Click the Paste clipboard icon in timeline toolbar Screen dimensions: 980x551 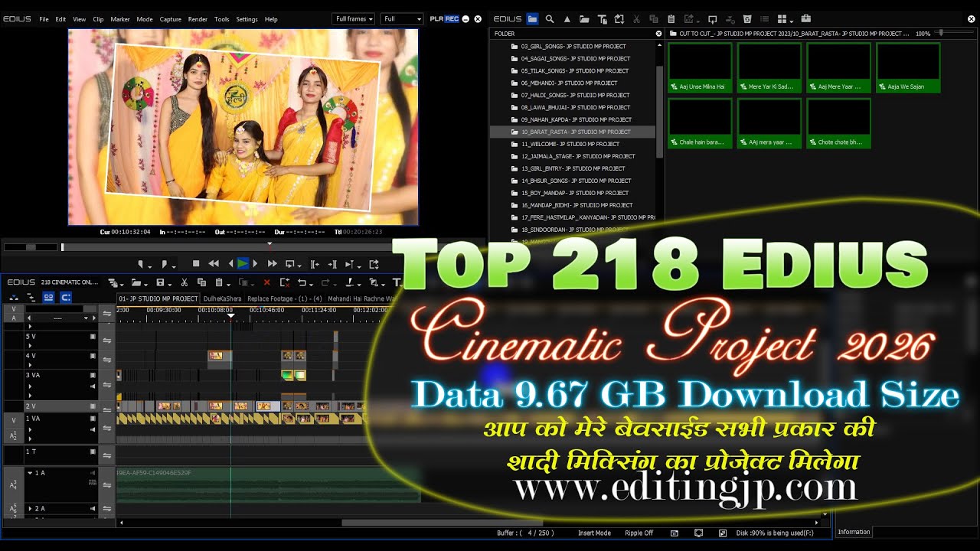pos(218,282)
